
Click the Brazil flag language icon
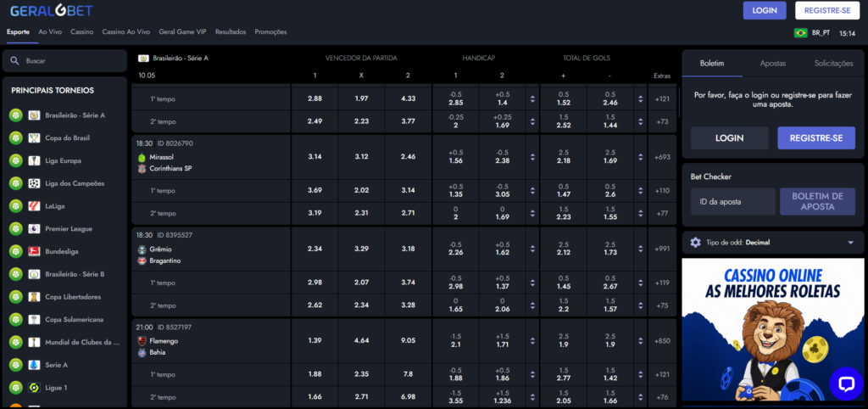pos(800,33)
